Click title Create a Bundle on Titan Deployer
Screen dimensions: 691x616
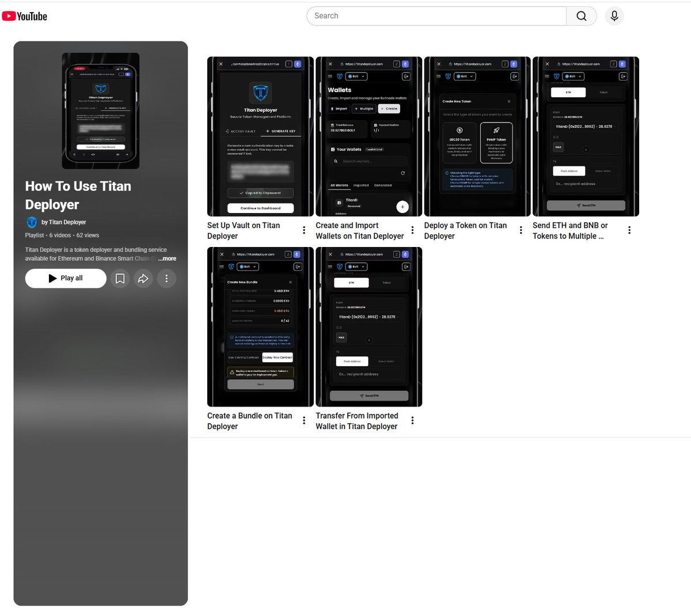pyautogui.click(x=249, y=421)
